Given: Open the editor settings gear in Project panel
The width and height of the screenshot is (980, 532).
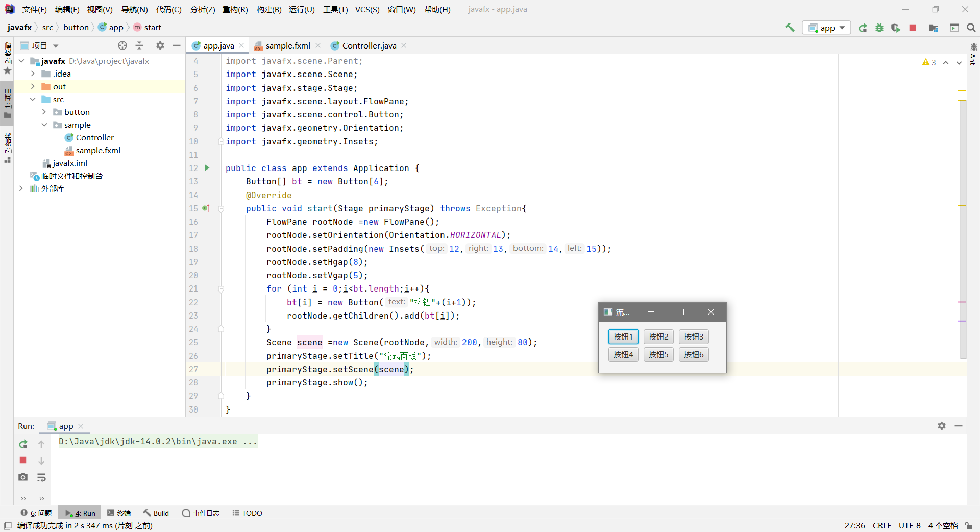Looking at the screenshot, I should (x=160, y=45).
